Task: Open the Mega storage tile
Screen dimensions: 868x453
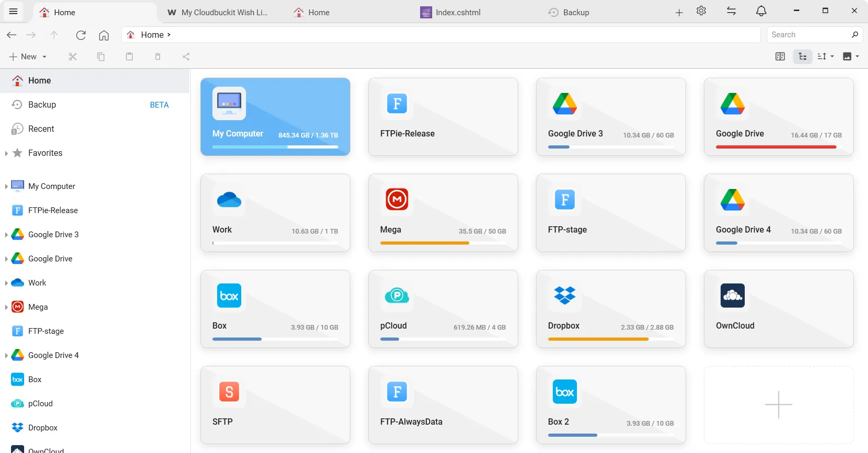Action: 443,213
